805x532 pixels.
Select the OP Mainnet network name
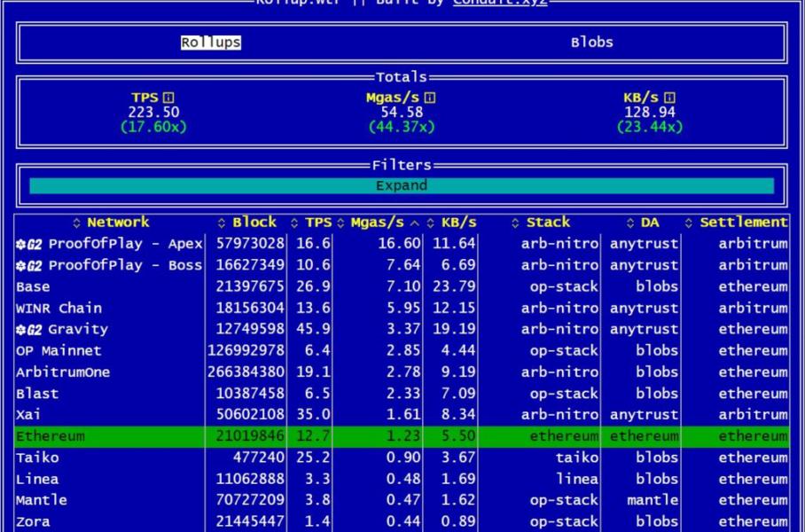coord(59,351)
